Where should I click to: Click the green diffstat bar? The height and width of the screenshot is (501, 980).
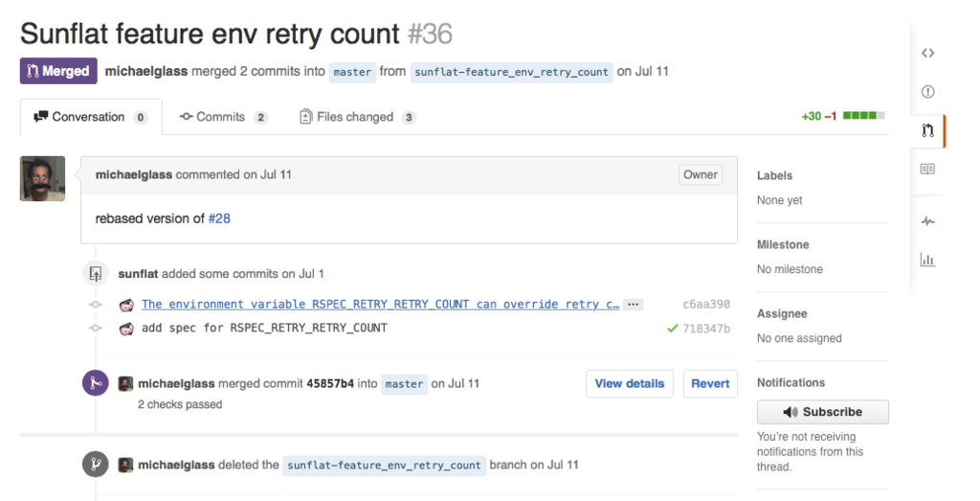click(864, 116)
